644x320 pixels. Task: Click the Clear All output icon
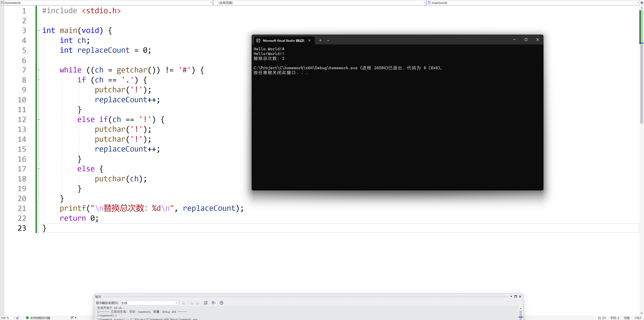205,303
